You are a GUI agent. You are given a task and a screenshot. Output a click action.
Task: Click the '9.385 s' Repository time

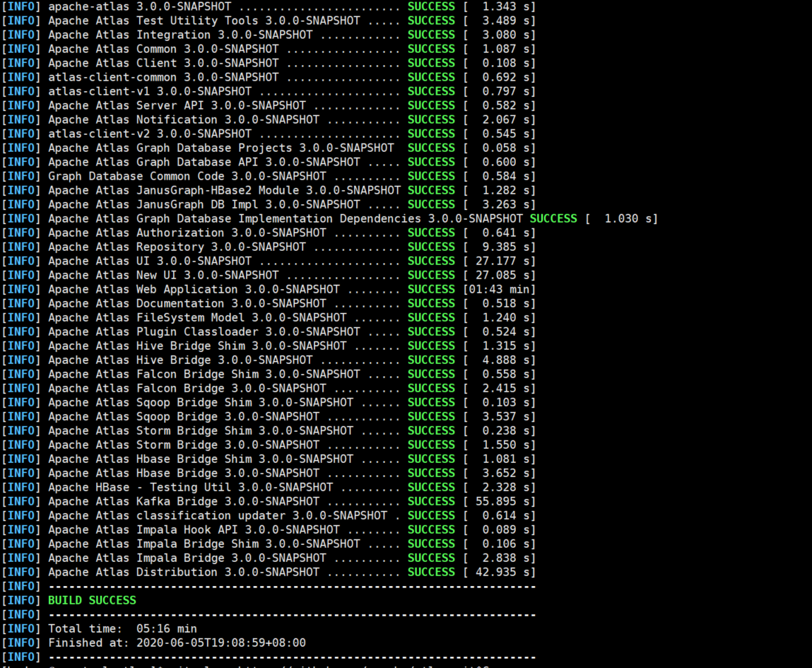(506, 247)
